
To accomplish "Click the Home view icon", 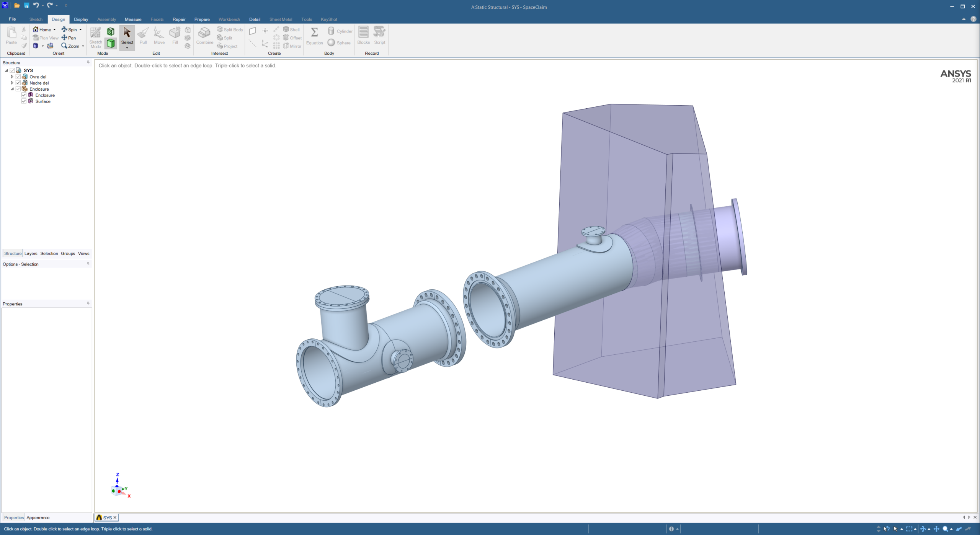I will click(x=36, y=29).
